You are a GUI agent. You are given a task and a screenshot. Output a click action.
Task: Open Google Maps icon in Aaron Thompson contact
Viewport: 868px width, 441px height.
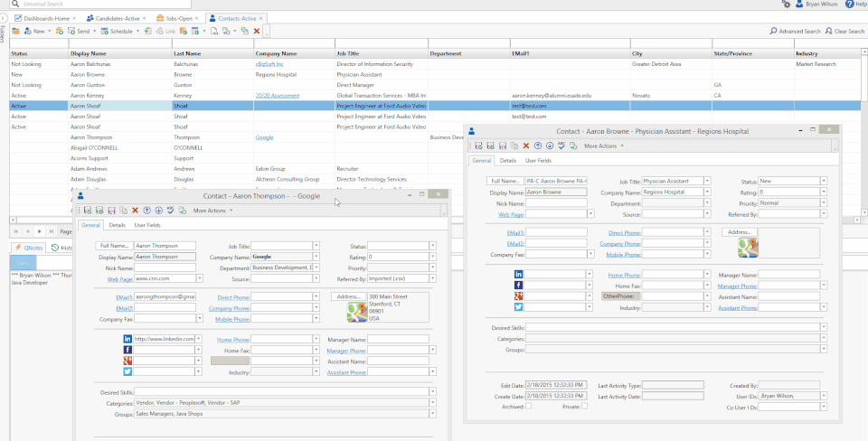[x=355, y=313]
